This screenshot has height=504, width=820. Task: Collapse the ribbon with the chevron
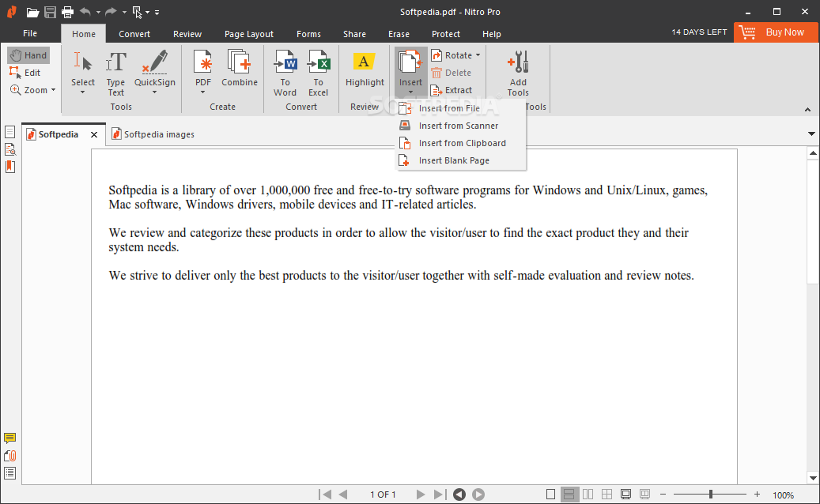pos(807,109)
